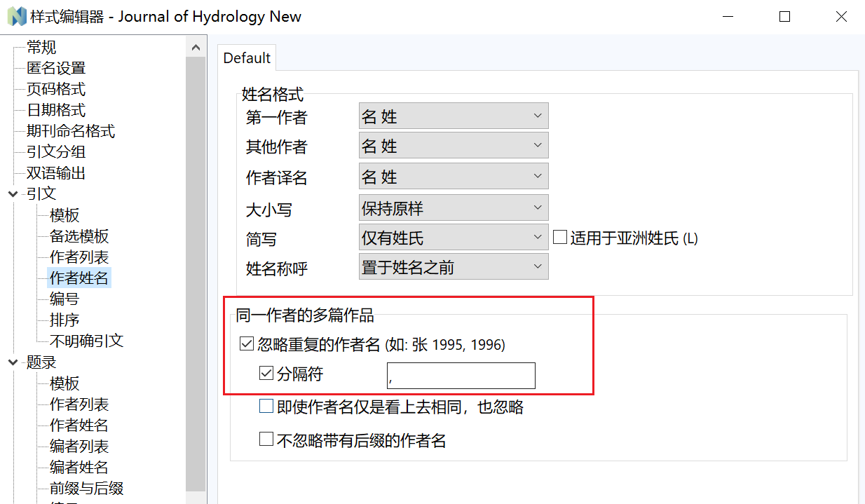Enable 不忽略带有后缀的作者名
Viewport: 865px width, 504px height.
[x=266, y=440]
